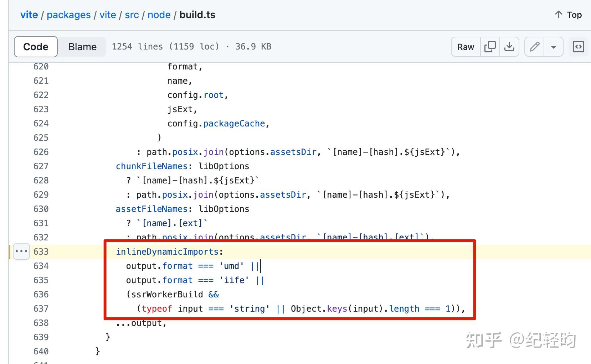Screen dimensions: 591x364
Task: Click line number 626
Action: click(x=41, y=152)
